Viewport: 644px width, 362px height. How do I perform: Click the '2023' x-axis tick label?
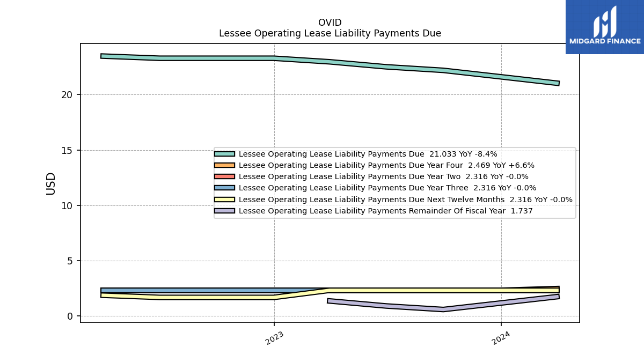(274, 338)
